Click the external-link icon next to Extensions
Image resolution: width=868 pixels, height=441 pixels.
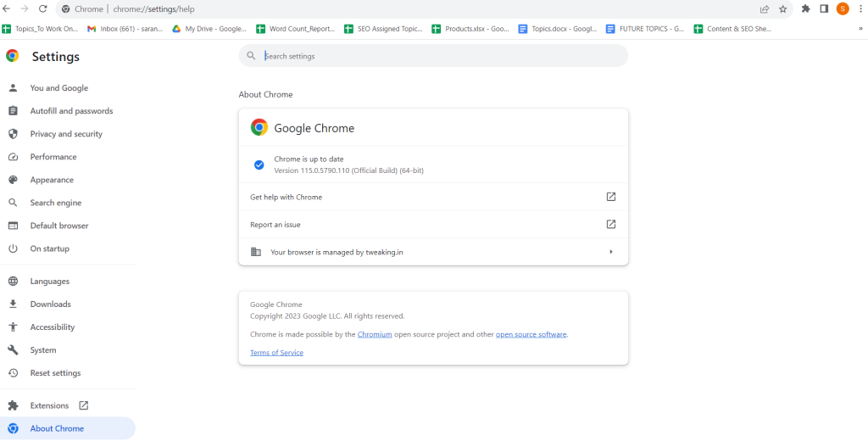pyautogui.click(x=84, y=405)
